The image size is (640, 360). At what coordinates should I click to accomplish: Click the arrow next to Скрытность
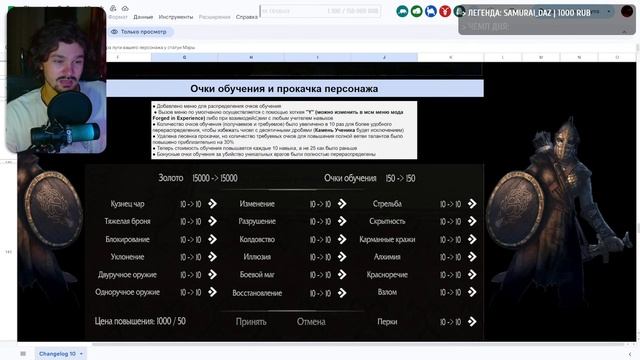click(472, 221)
